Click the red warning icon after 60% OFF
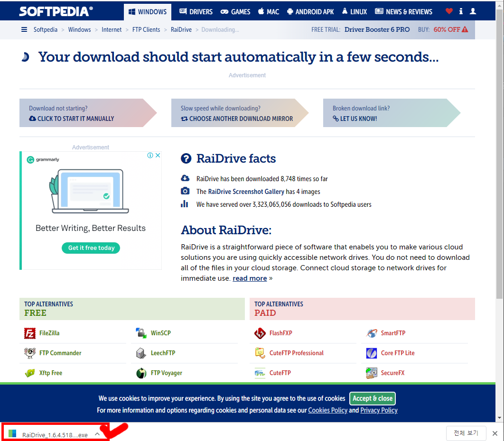 (x=465, y=29)
